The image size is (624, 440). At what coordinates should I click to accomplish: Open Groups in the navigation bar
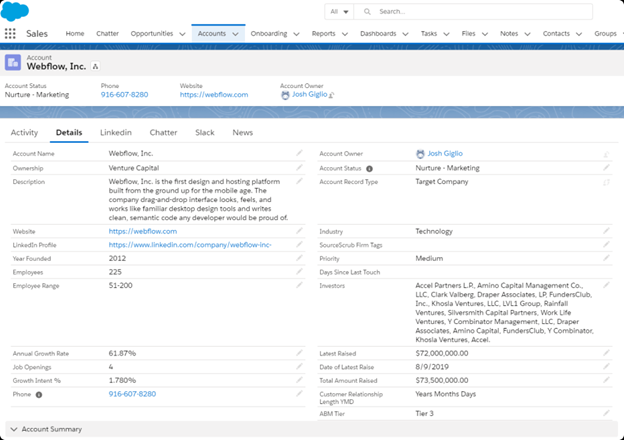605,34
